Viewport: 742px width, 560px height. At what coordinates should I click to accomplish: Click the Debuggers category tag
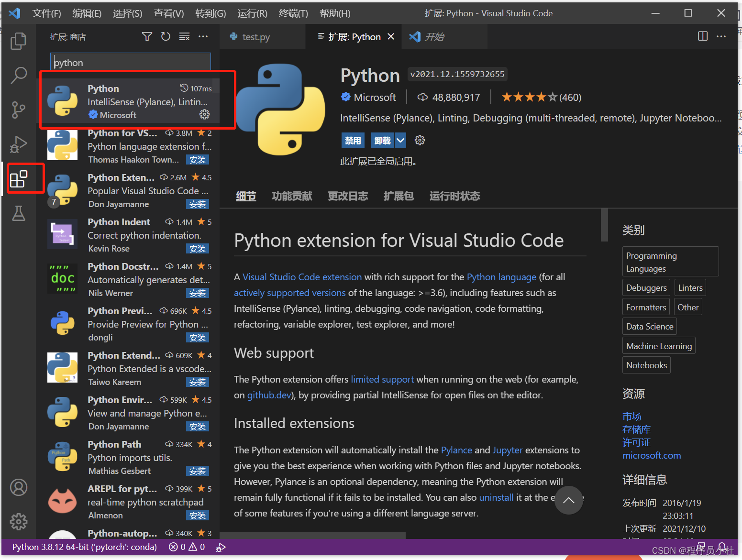pyautogui.click(x=646, y=287)
